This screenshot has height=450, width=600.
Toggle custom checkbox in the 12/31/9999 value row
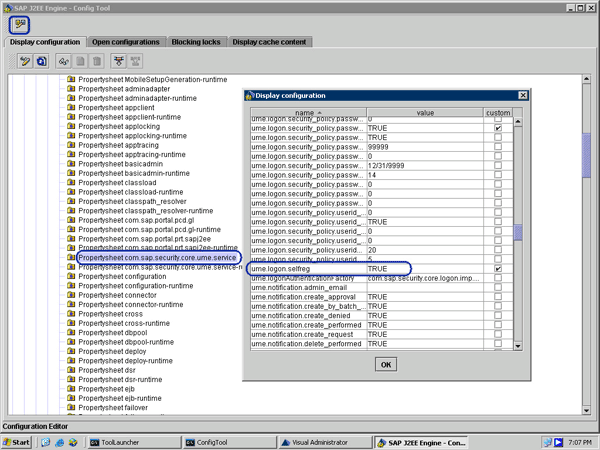(x=498, y=165)
